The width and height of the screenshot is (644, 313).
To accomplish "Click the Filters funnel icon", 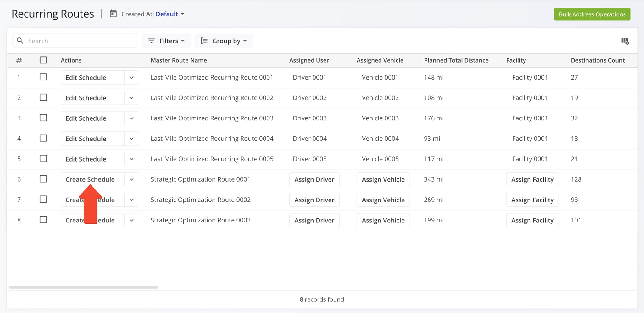I will click(x=151, y=41).
